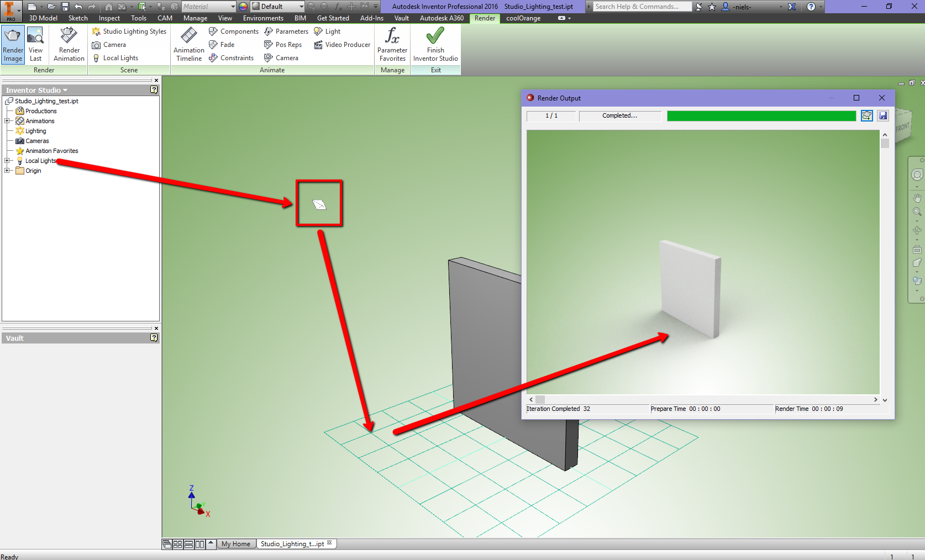Click the Search Help & Commands field
925x560 pixels.
click(x=643, y=7)
